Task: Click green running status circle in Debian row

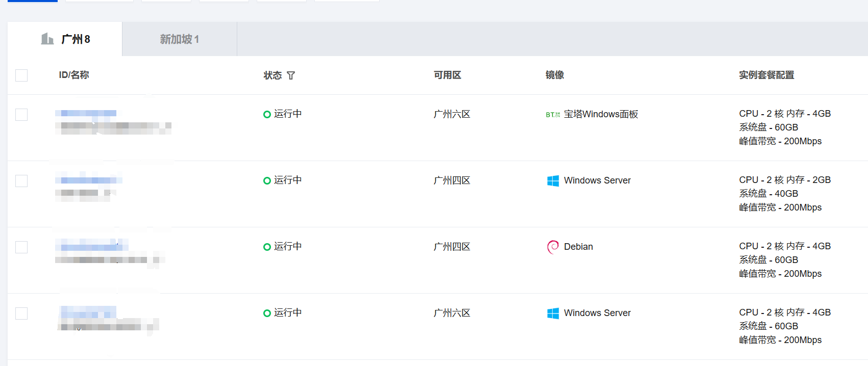Action: pyautogui.click(x=267, y=247)
